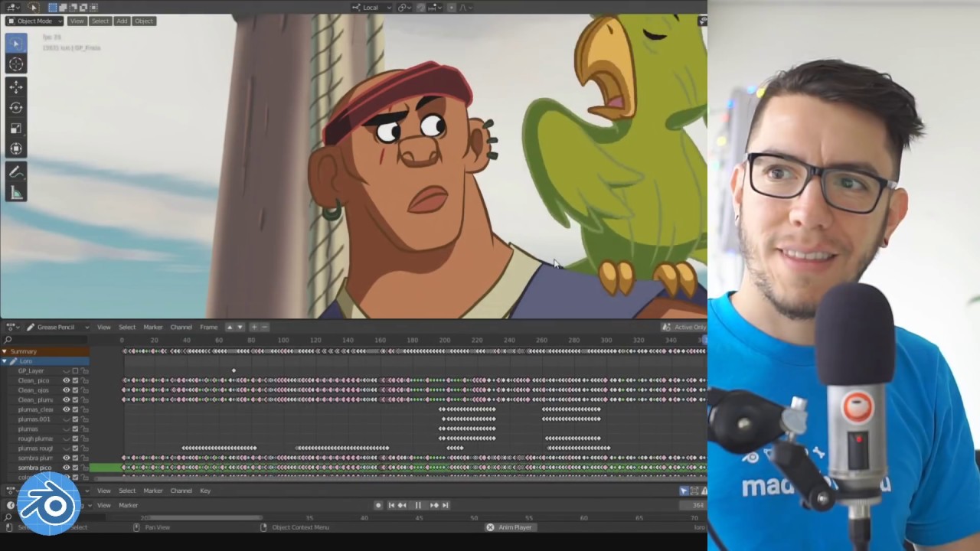Open the viewport View menu
Screen dimensions: 980x551
(x=77, y=21)
